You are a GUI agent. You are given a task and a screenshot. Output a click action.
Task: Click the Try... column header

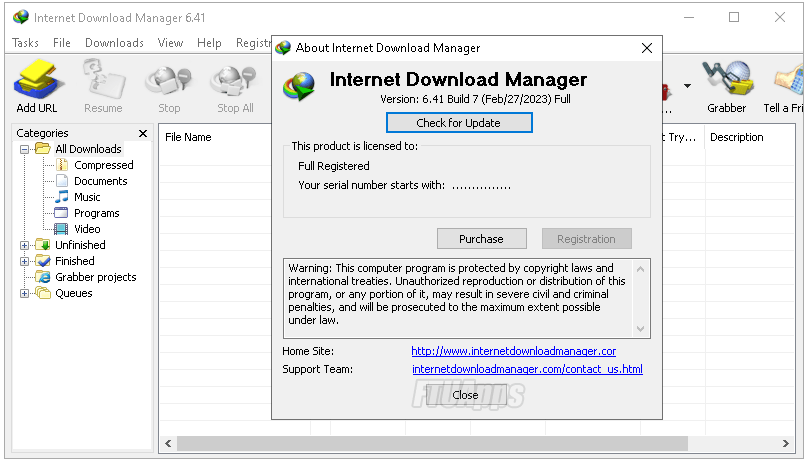coord(679,137)
